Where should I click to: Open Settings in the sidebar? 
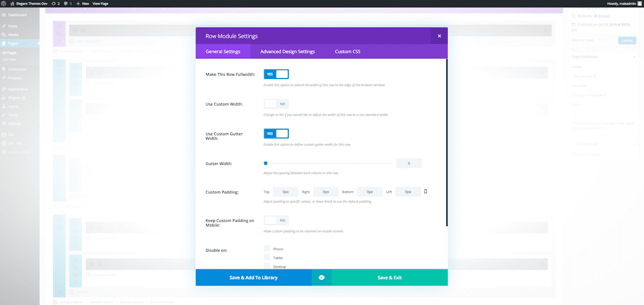[x=15, y=123]
